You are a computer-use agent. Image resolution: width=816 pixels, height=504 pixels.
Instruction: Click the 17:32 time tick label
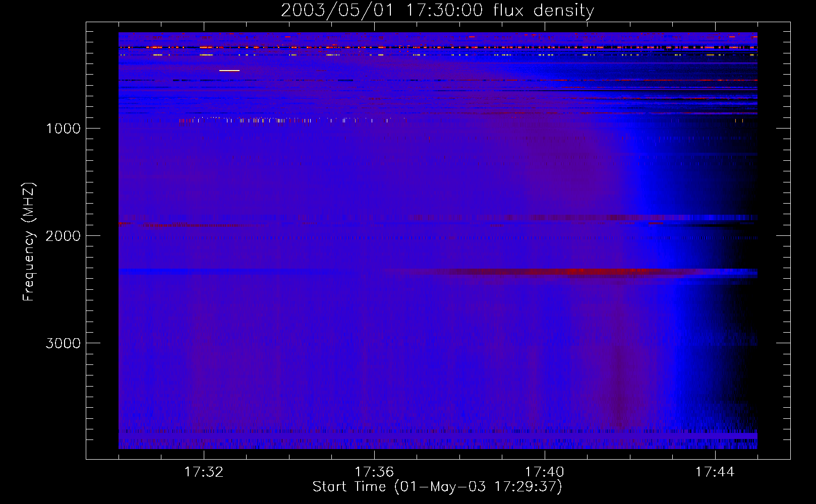[204, 472]
